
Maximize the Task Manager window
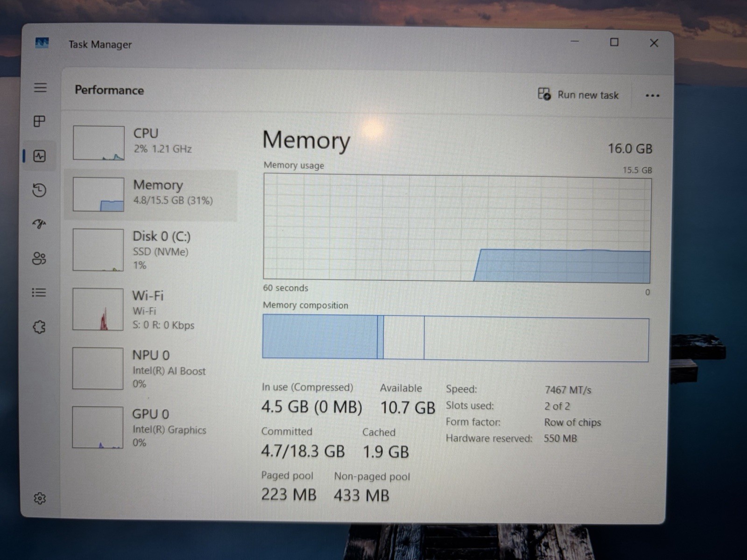tap(614, 42)
